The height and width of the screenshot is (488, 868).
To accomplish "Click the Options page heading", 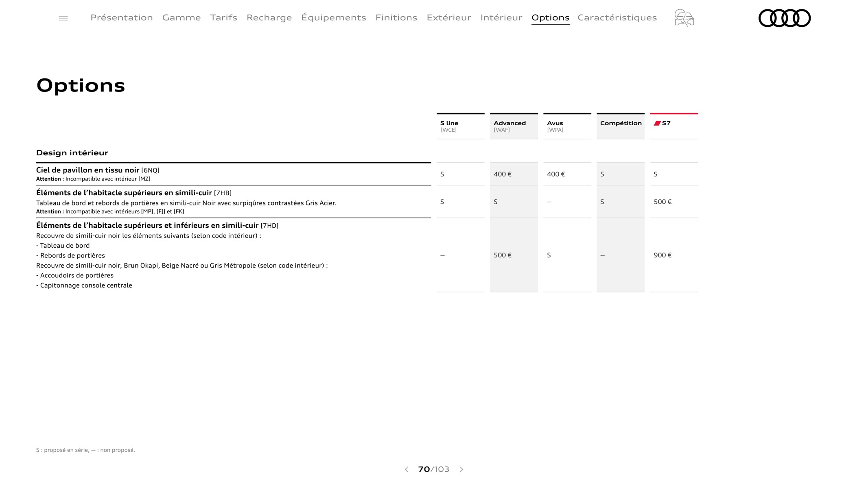I will tap(81, 86).
